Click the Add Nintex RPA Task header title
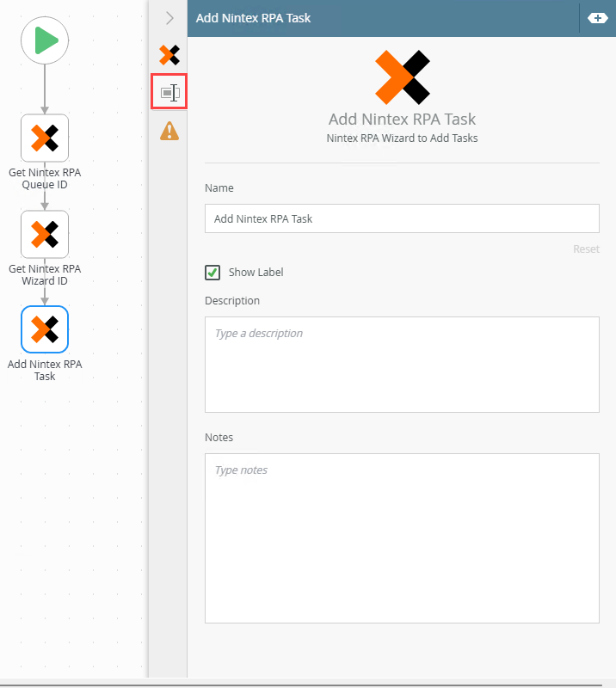The width and height of the screenshot is (616, 688). (254, 18)
